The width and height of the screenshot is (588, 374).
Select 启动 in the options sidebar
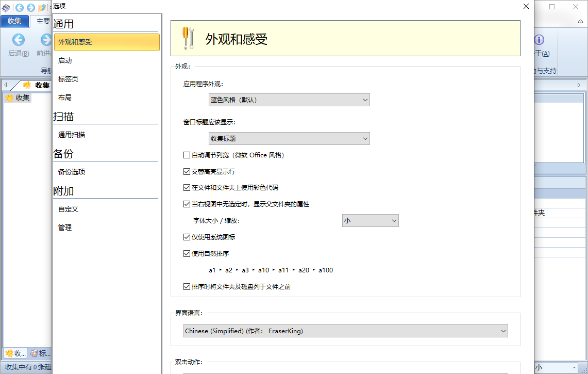point(64,60)
